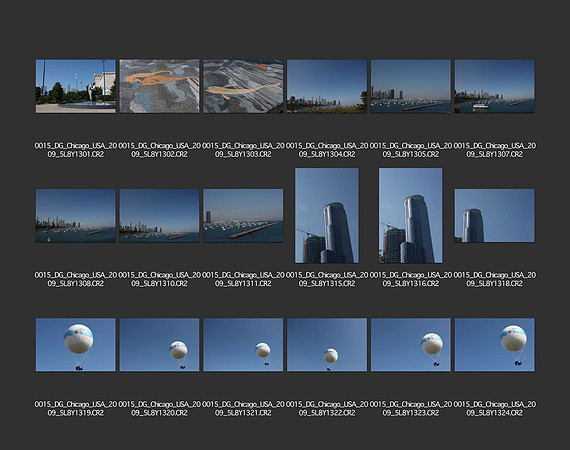Select the harbor ferry thumbnail 5L8Y1307

coord(494,87)
